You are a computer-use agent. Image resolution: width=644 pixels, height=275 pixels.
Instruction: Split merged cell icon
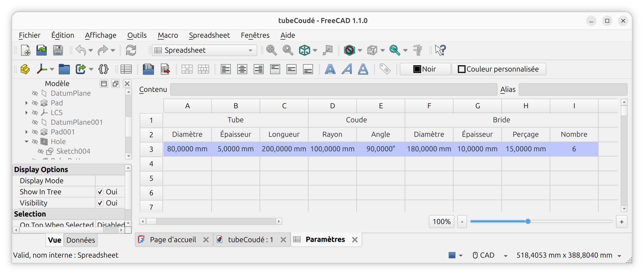(x=204, y=69)
